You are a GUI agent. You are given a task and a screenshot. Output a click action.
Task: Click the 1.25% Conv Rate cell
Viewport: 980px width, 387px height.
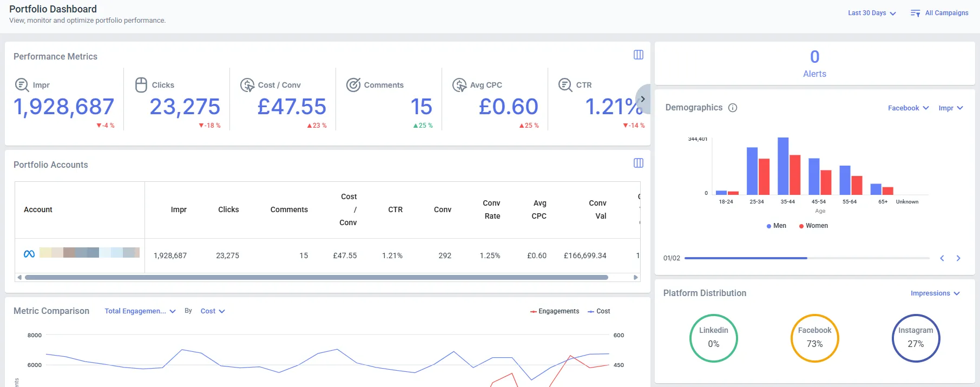(490, 255)
